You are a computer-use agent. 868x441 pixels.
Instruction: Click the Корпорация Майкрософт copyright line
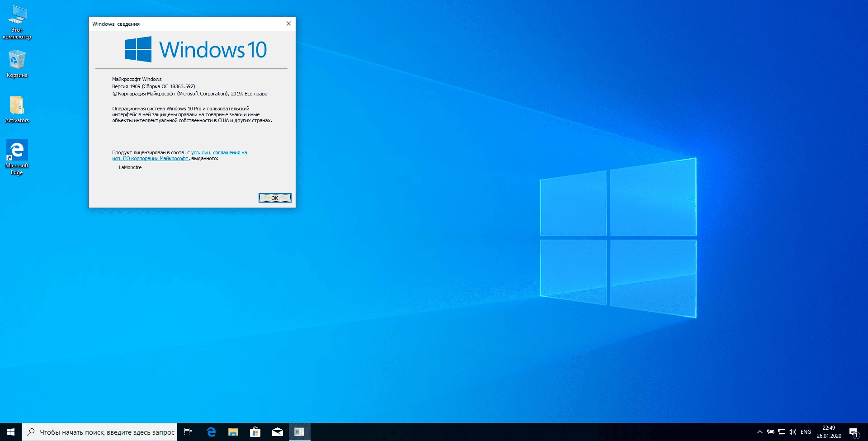[190, 94]
